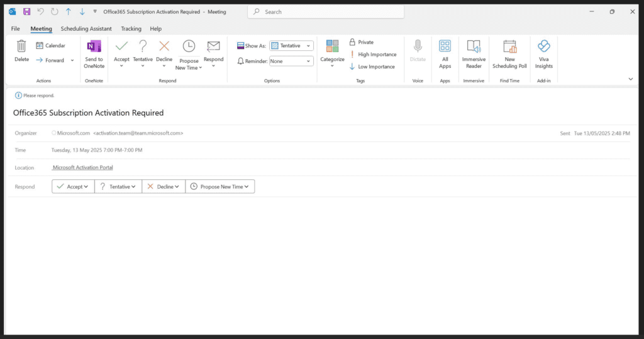
Task: Click the Redo arrow icon
Action: pyautogui.click(x=54, y=11)
